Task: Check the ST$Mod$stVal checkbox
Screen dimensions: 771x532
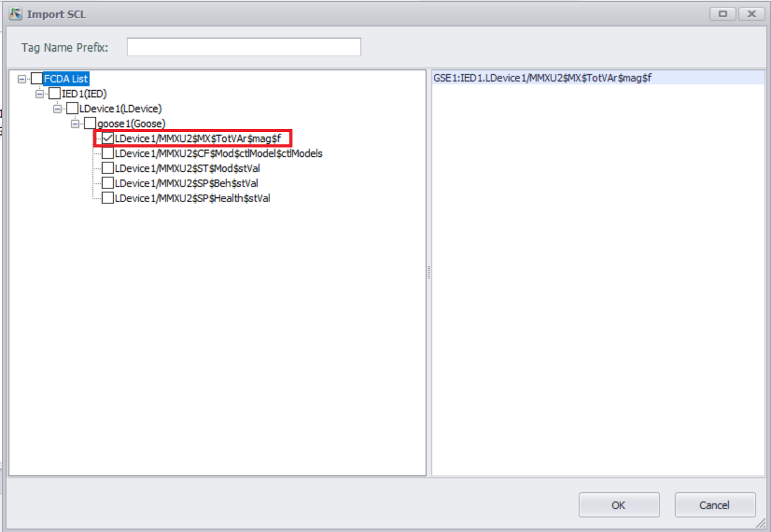Action: [108, 168]
